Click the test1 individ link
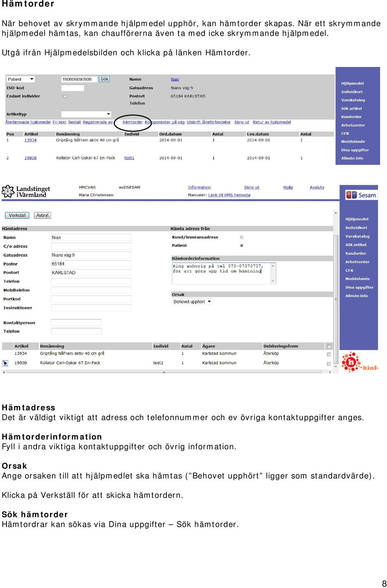Image resolution: width=387 pixels, height=588 pixels. pos(129,158)
